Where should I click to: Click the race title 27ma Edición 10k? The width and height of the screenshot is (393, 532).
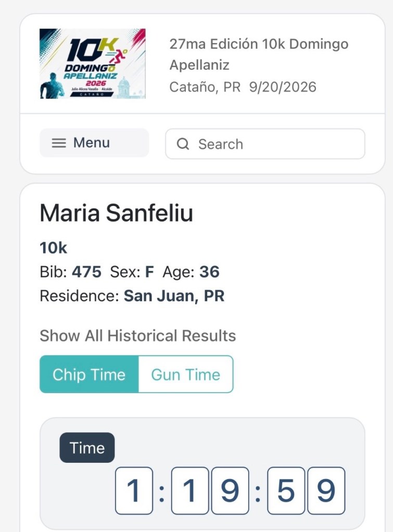[259, 54]
